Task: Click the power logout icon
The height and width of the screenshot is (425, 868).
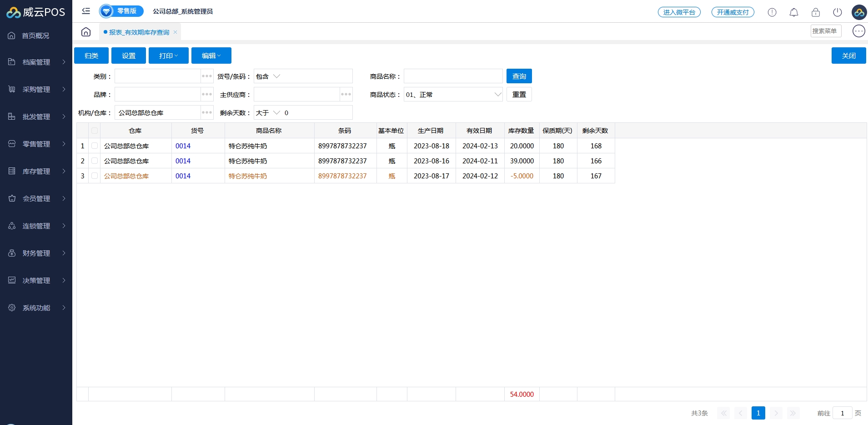Action: [x=838, y=12]
